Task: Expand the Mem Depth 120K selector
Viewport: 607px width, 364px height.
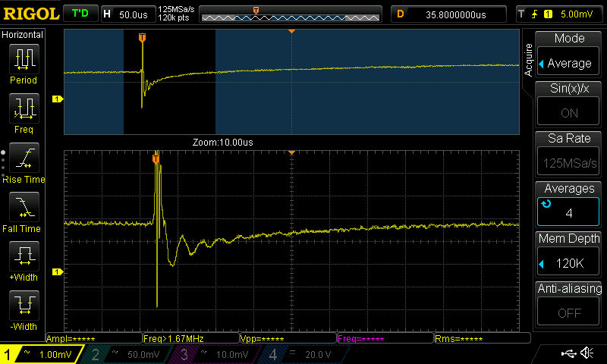Action: point(568,263)
